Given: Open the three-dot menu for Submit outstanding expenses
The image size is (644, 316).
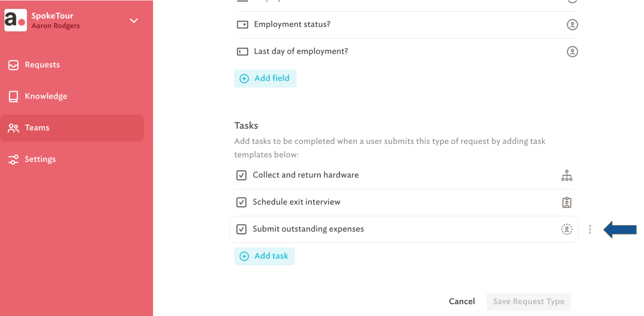Looking at the screenshot, I should [590, 229].
